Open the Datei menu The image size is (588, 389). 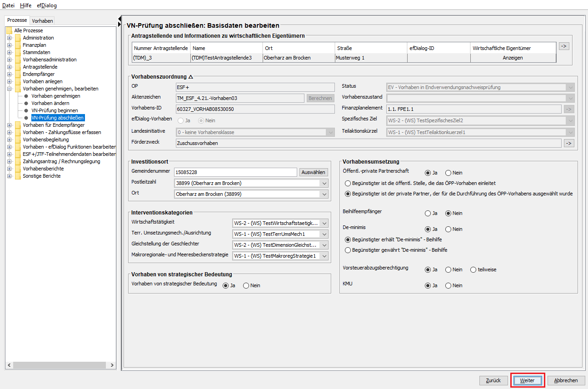[8, 5]
